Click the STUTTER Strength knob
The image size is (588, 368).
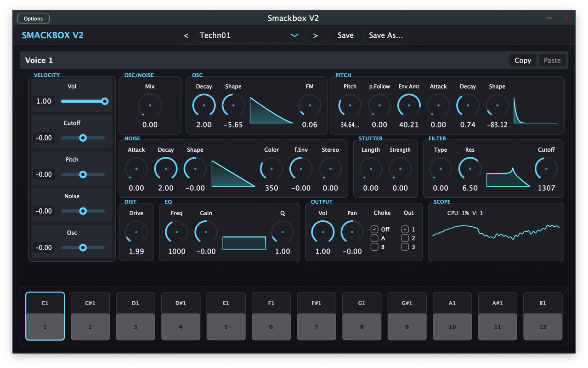(400, 169)
